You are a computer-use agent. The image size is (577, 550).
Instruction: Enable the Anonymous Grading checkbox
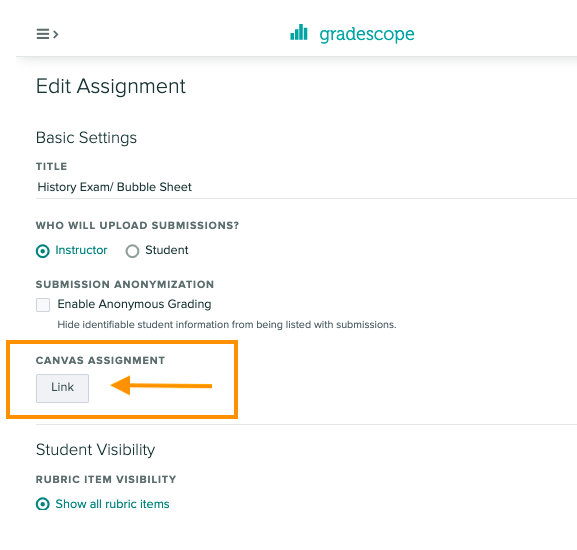point(43,305)
